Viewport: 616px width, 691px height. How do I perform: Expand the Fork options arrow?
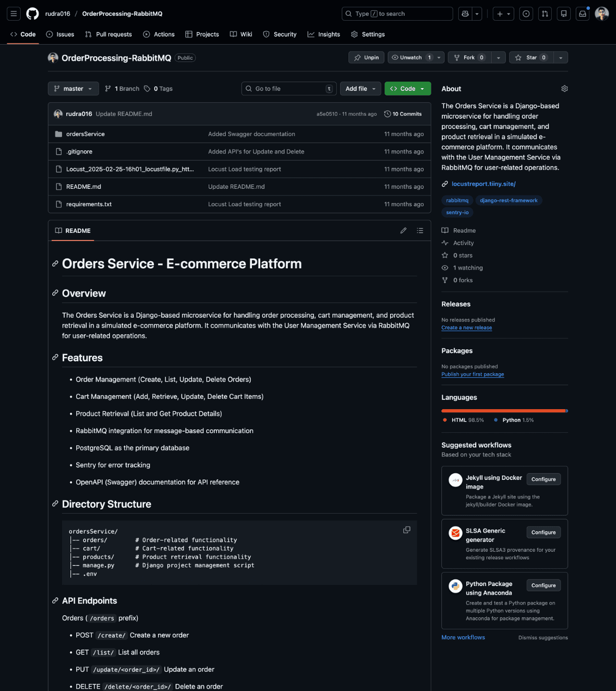tap(498, 58)
